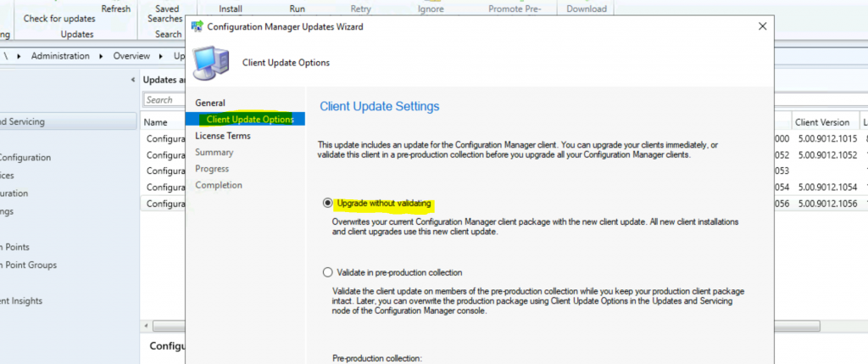This screenshot has width=868, height=364.
Task: Collapse the navigation pane with the arrow
Action: pos(133,80)
